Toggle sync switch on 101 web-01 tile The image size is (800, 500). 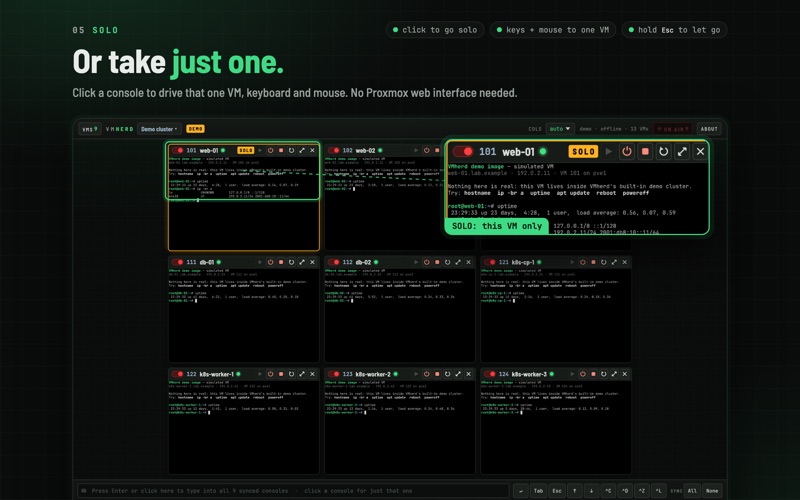pyautogui.click(x=178, y=151)
